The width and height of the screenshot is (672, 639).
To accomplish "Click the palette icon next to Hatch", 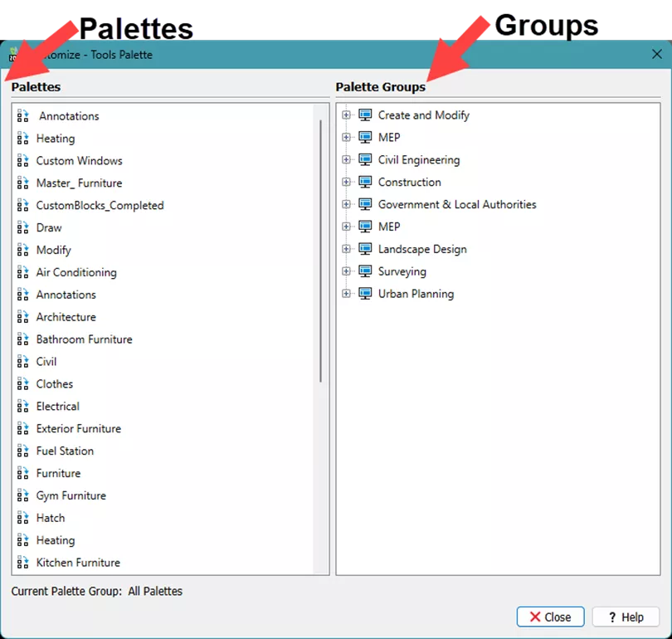I will coord(22,519).
